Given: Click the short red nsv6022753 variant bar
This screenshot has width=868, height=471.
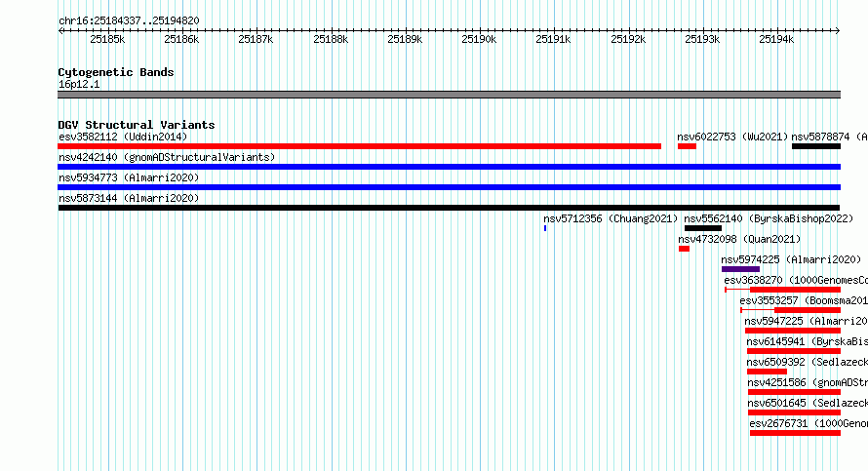Looking at the screenshot, I should coord(687,146).
